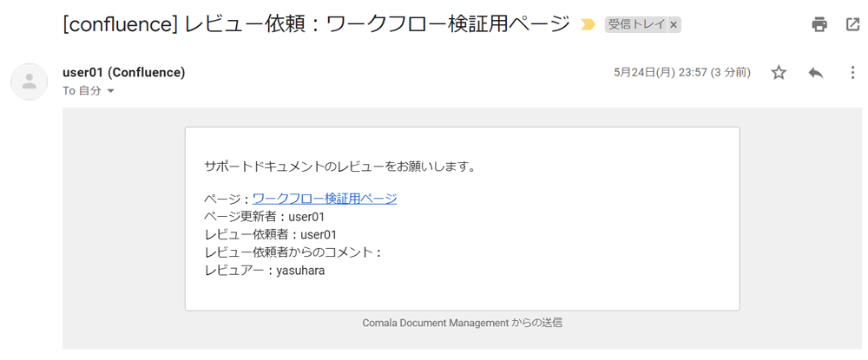Open the message in a new window
868x360 pixels.
pos(852,24)
